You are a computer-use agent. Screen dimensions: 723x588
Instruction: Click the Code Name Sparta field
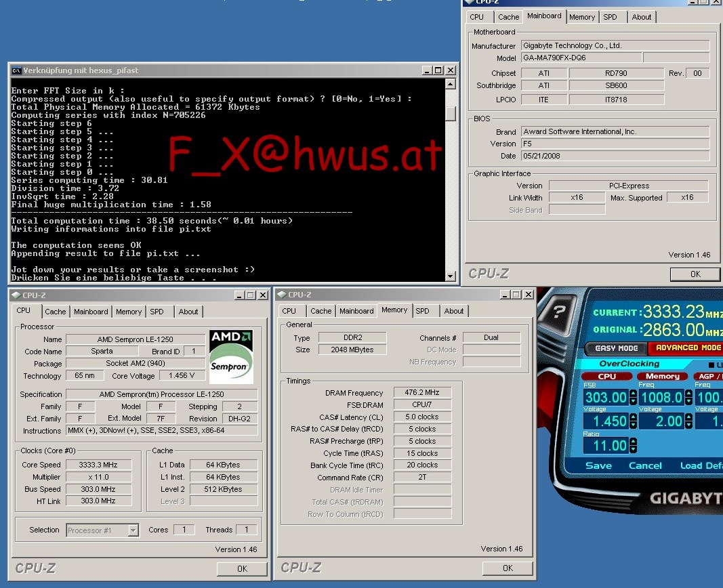102,351
